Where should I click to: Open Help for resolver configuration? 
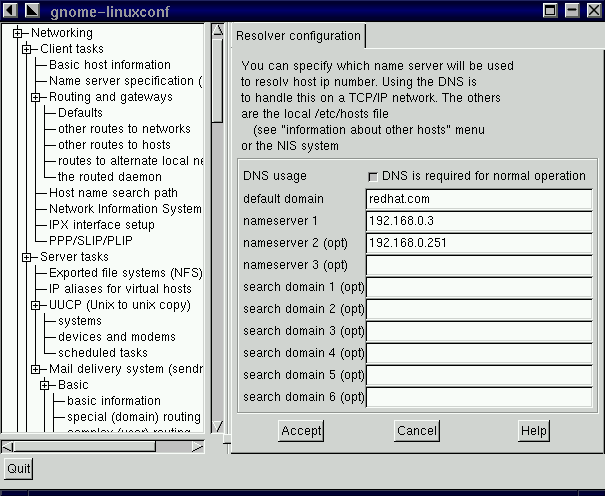coord(534,431)
